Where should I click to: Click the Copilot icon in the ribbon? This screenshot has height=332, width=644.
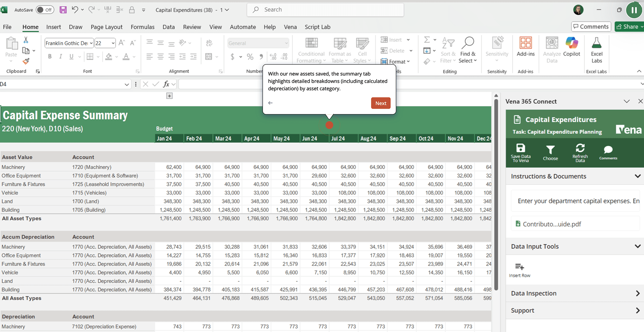[571, 48]
